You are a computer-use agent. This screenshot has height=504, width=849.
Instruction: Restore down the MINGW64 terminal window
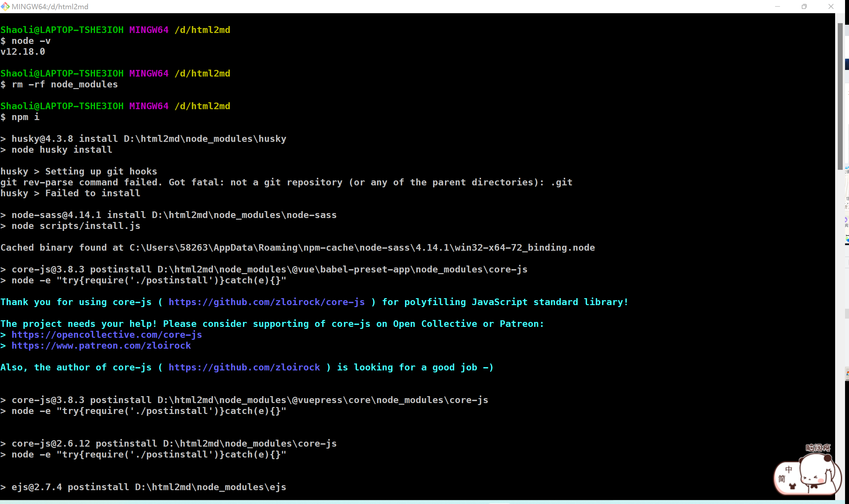pyautogui.click(x=804, y=7)
